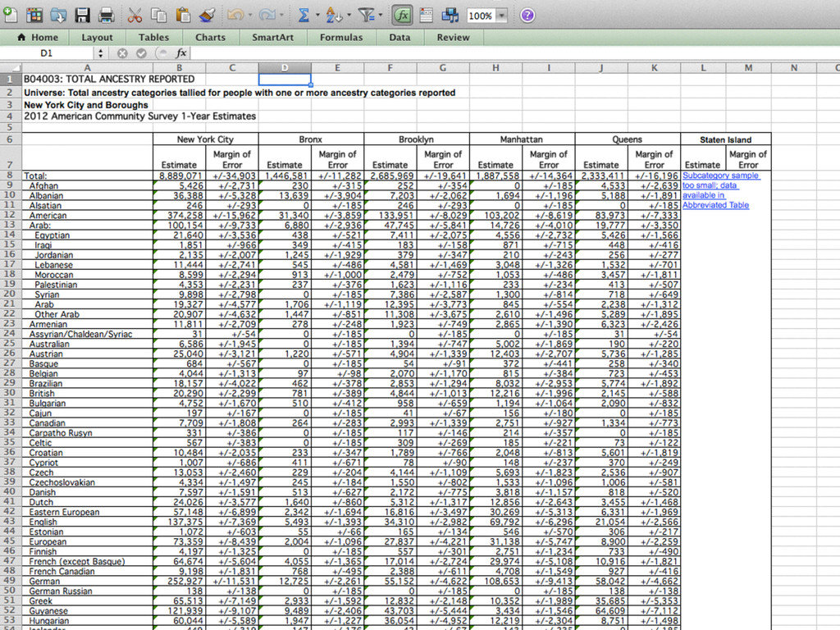Viewport: 840px width, 630px height.
Task: Open Help with purple question mark
Action: pos(527,15)
